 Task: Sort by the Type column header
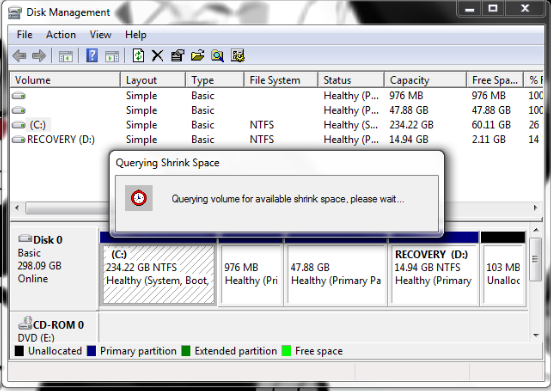(215, 80)
